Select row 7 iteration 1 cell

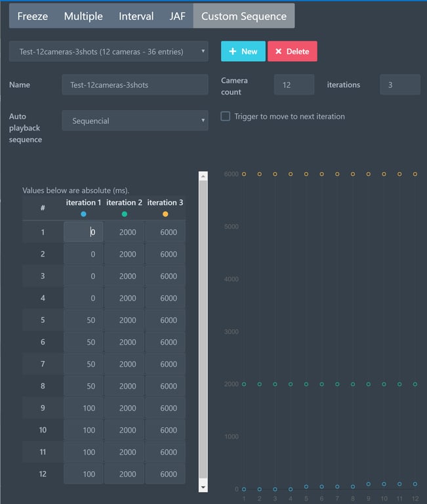[x=83, y=364]
